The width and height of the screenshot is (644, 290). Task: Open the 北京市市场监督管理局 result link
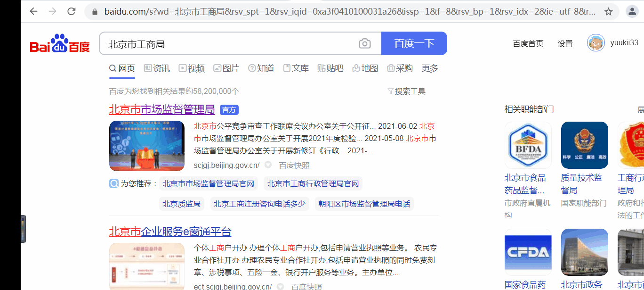coord(161,109)
